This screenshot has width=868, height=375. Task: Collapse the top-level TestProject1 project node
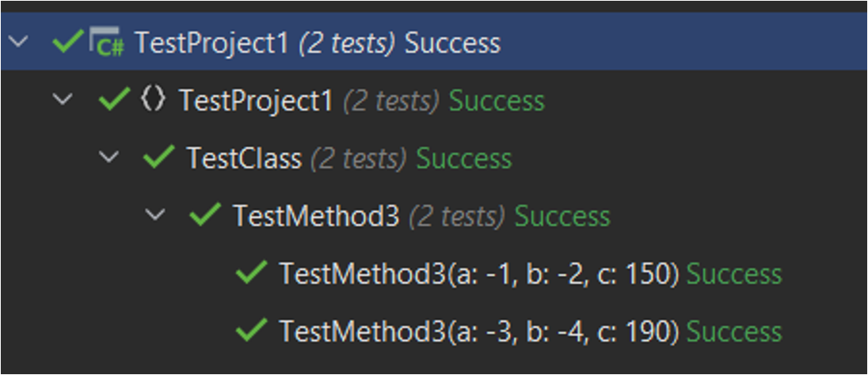(21, 42)
